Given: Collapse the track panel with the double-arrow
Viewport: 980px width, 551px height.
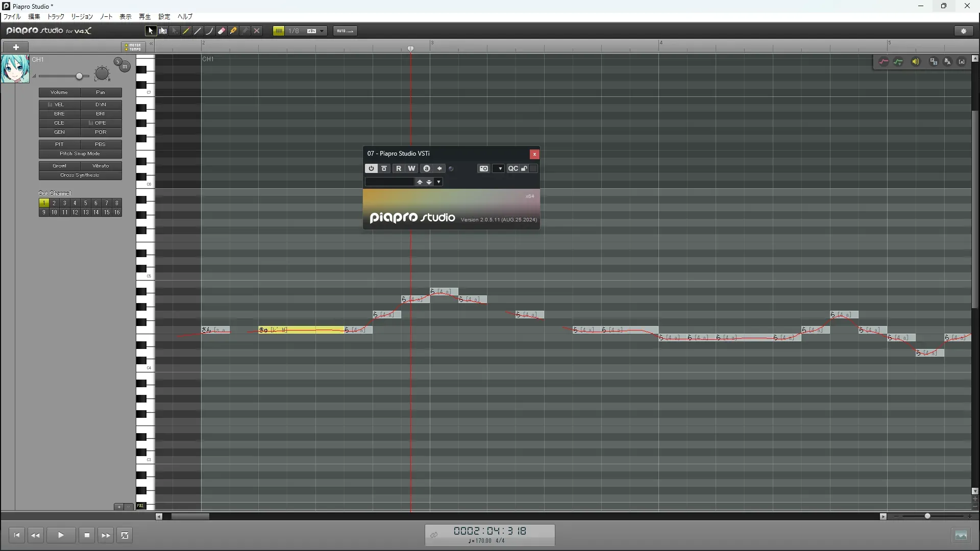Looking at the screenshot, I should pos(152,44).
